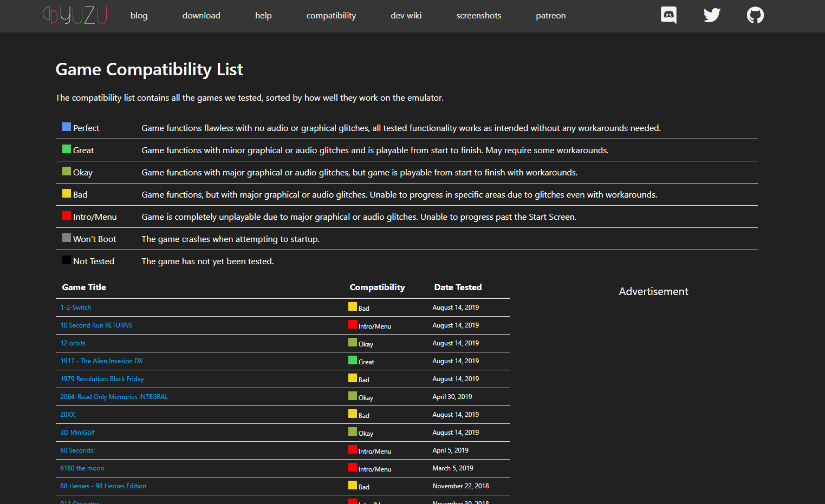Click the Great swatch for 1917 row

click(353, 360)
